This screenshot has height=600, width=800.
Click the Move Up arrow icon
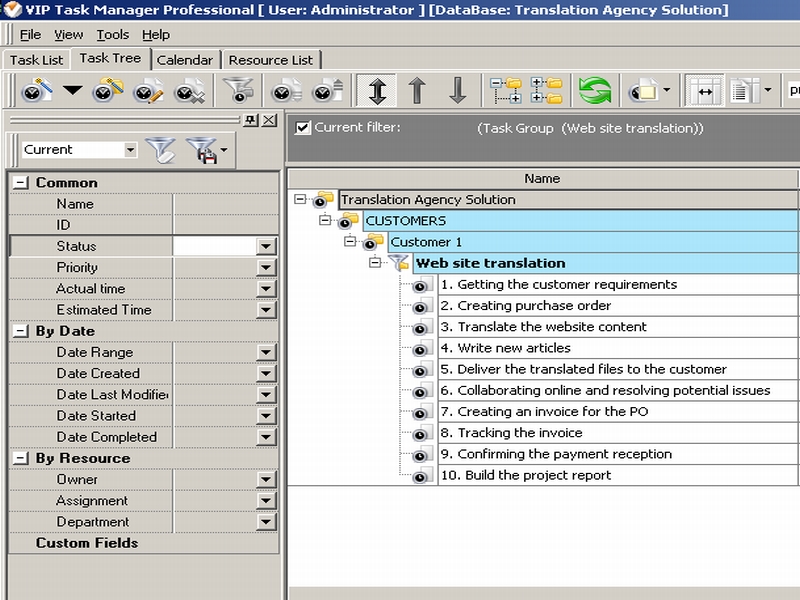[417, 91]
